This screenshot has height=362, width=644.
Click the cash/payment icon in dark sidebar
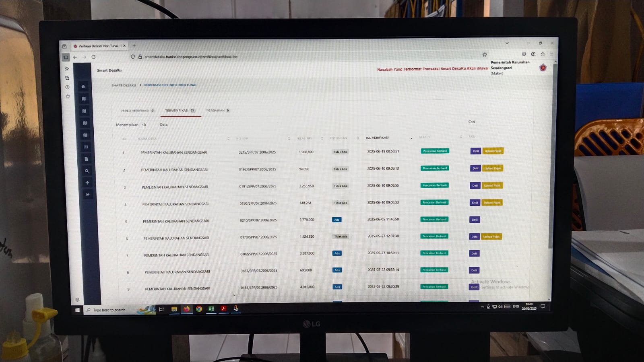pos(86,147)
